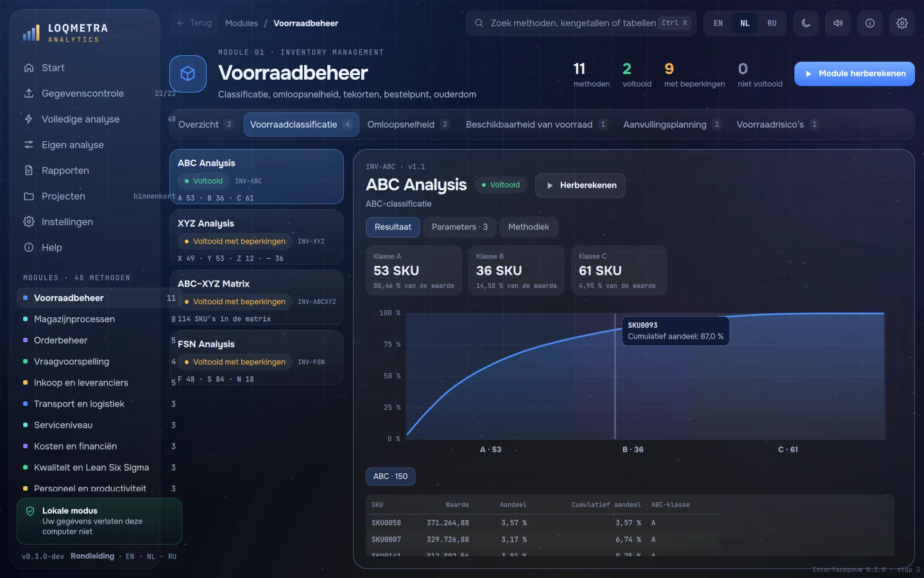
Task: Focus the search field for methods
Action: click(581, 23)
